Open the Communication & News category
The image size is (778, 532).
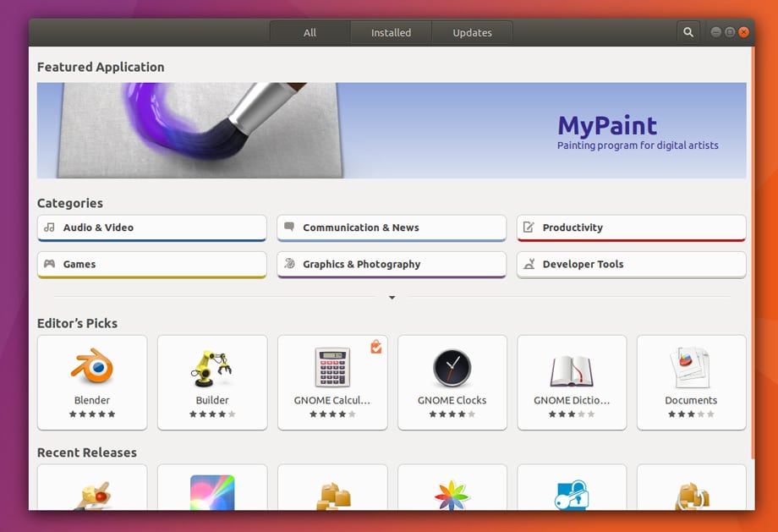[392, 228]
